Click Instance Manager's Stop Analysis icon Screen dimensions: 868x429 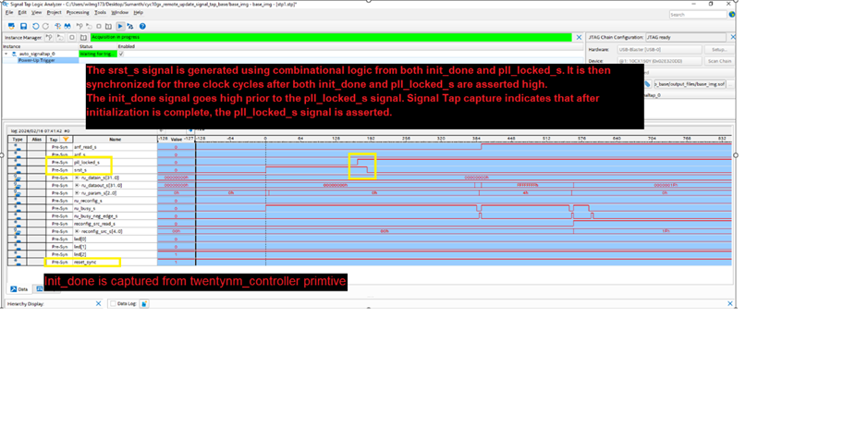click(72, 37)
